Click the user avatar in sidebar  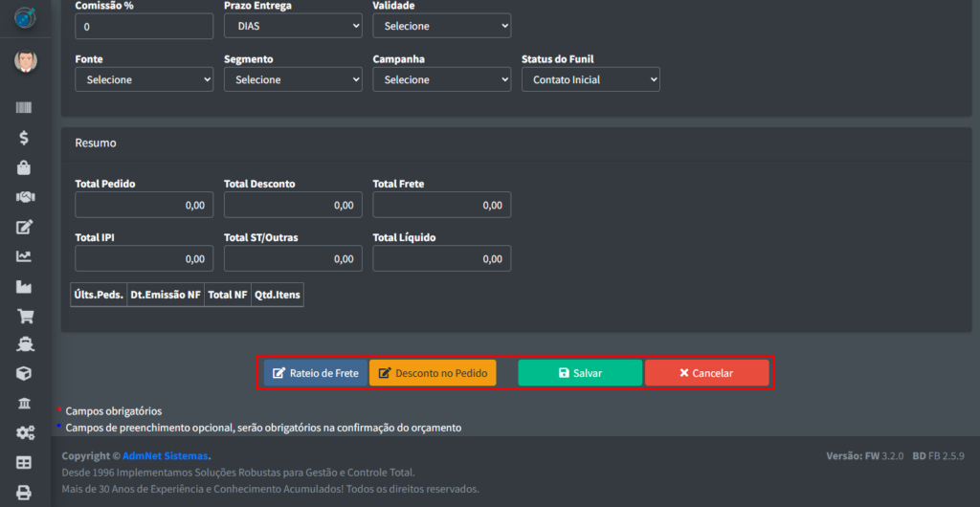[x=25, y=62]
